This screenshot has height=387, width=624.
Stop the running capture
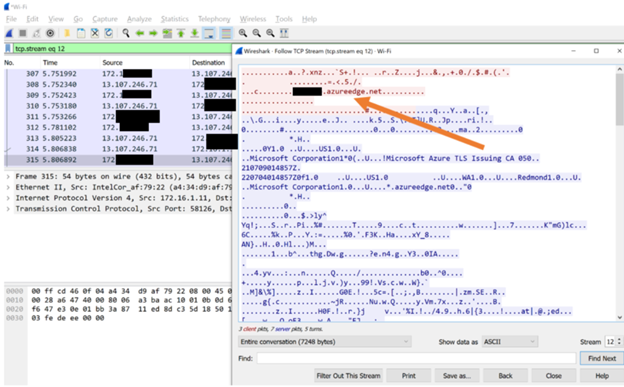(x=23, y=33)
